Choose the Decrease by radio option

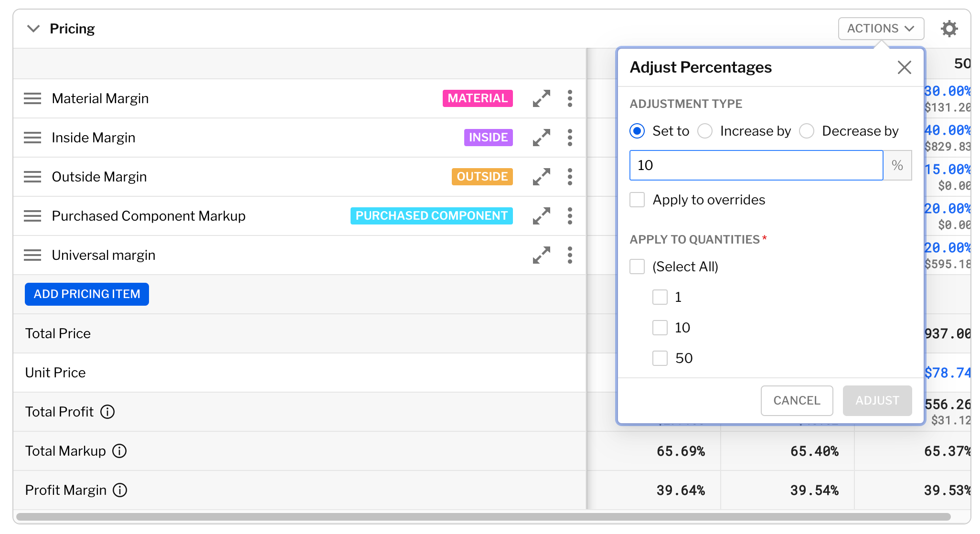(807, 131)
